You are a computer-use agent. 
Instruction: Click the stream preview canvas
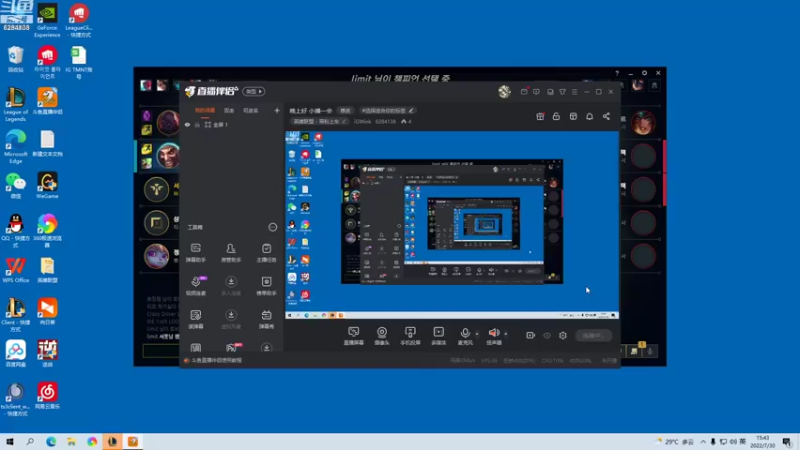[452, 225]
